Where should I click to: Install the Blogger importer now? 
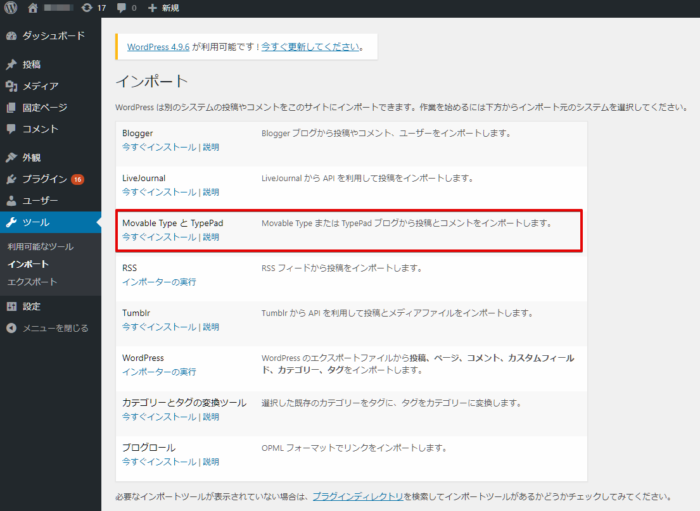[159, 147]
